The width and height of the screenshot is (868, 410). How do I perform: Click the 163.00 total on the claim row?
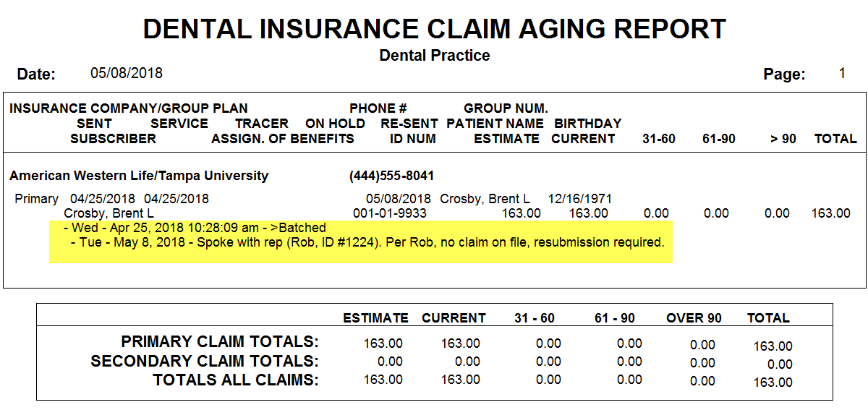click(x=831, y=213)
